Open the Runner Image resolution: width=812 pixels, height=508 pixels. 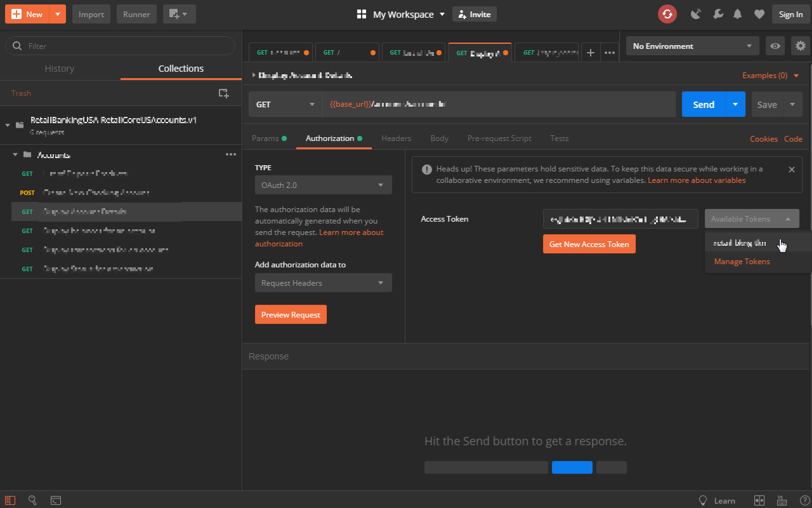[136, 14]
